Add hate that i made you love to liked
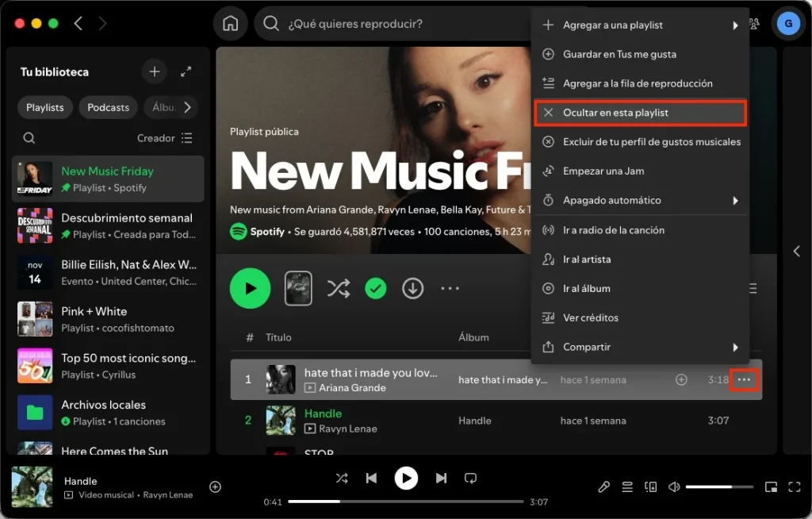The image size is (812, 519). pyautogui.click(x=681, y=379)
